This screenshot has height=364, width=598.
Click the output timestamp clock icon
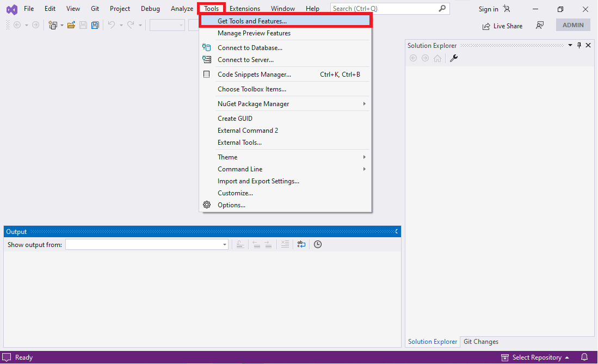[318, 244]
